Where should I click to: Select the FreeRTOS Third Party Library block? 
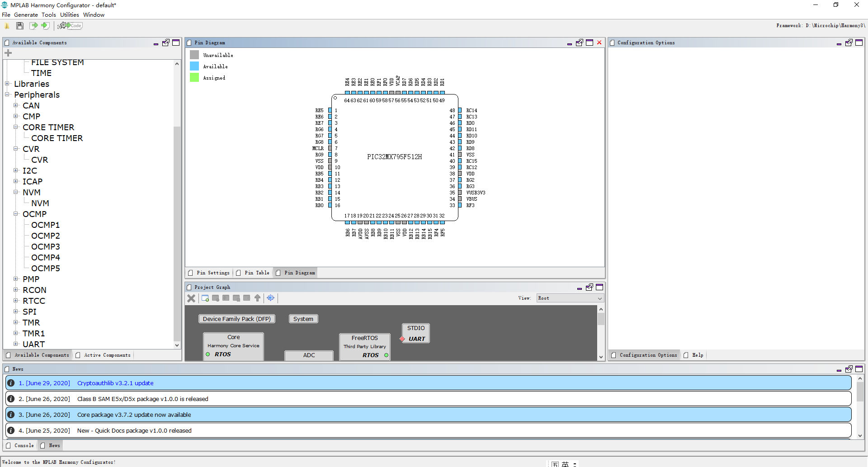pos(365,347)
